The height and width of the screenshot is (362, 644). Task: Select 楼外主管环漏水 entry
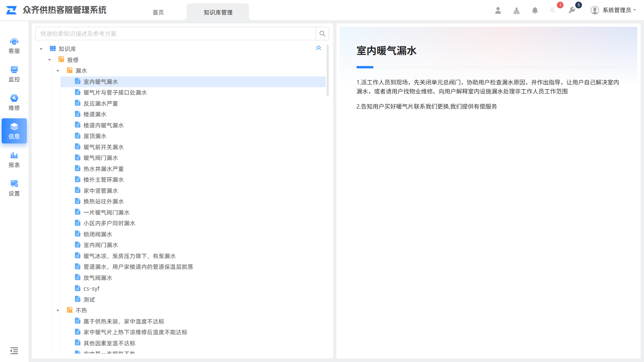[104, 180]
